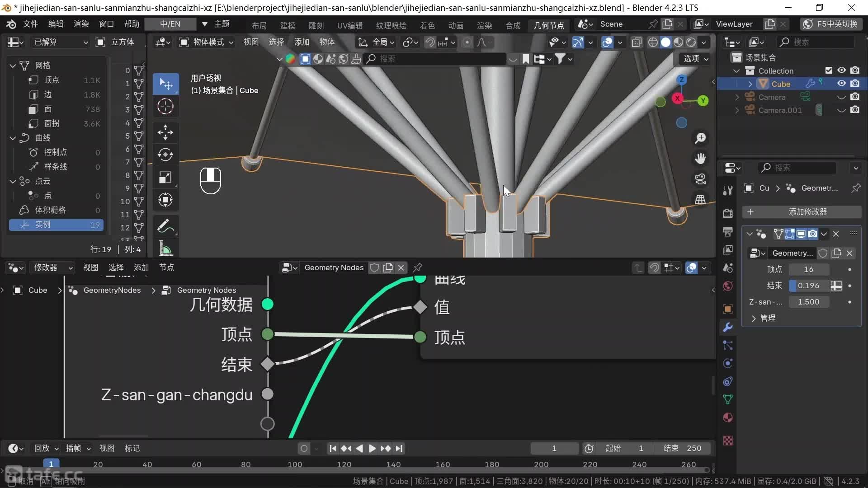Viewport: 868px width, 488px height.
Task: Click the 中/EN language button
Action: coord(170,24)
